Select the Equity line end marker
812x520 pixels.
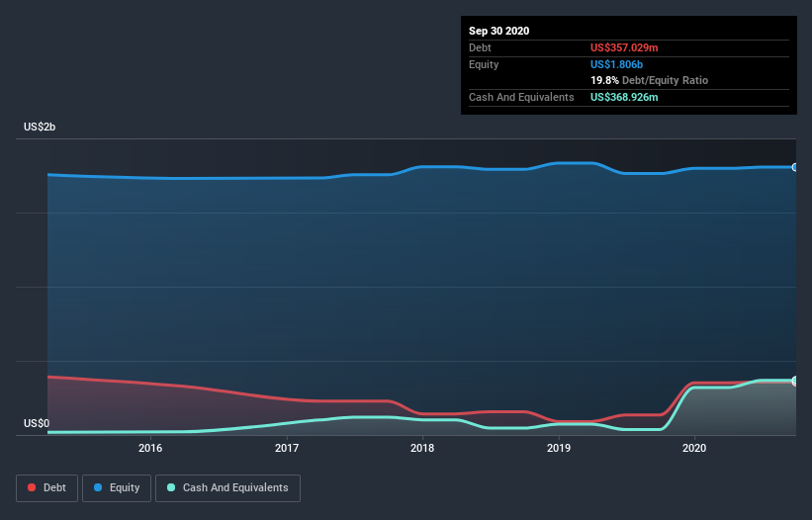point(795,167)
